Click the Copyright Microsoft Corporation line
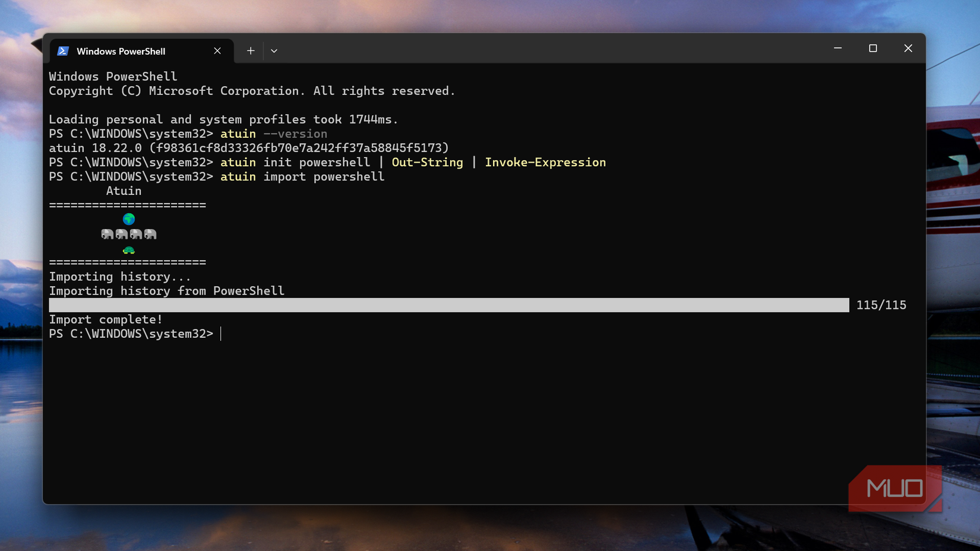Screen dimensions: 980x551 tap(252, 91)
